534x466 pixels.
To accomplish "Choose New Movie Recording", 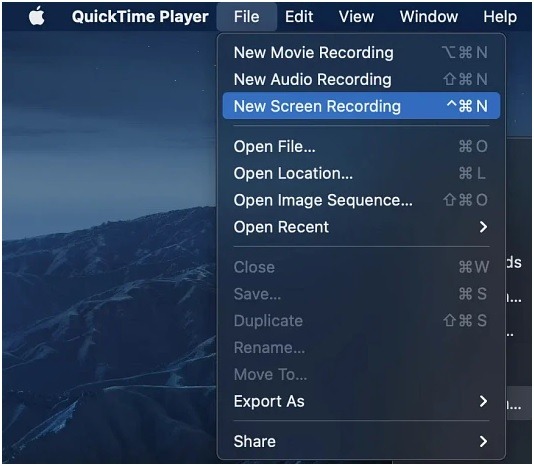I will click(361, 52).
